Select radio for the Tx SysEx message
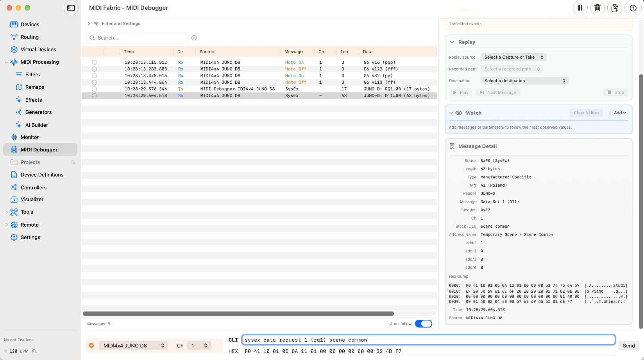The width and height of the screenshot is (644, 360). pos(94,89)
